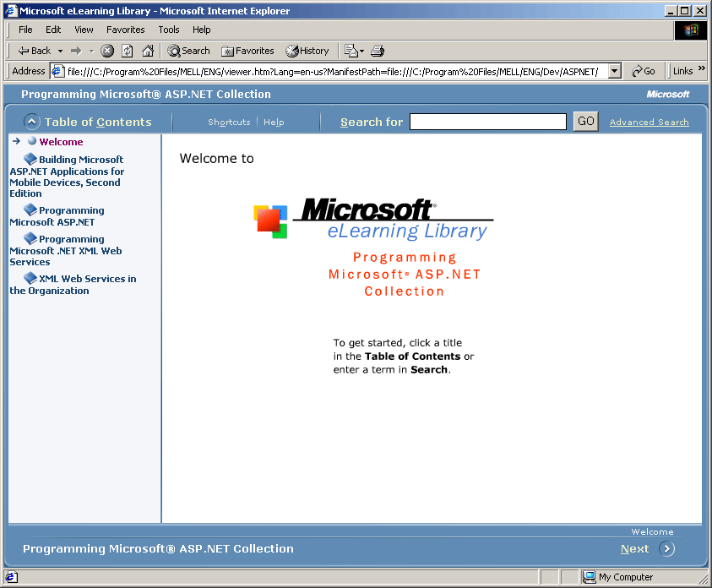Screen dimensions: 712x588
Task: Stop page loading with the Stop icon
Action: click(107, 51)
